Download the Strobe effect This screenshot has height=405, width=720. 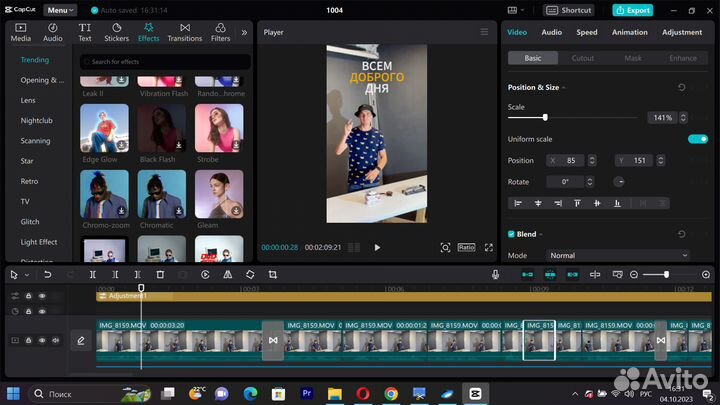[x=236, y=145]
